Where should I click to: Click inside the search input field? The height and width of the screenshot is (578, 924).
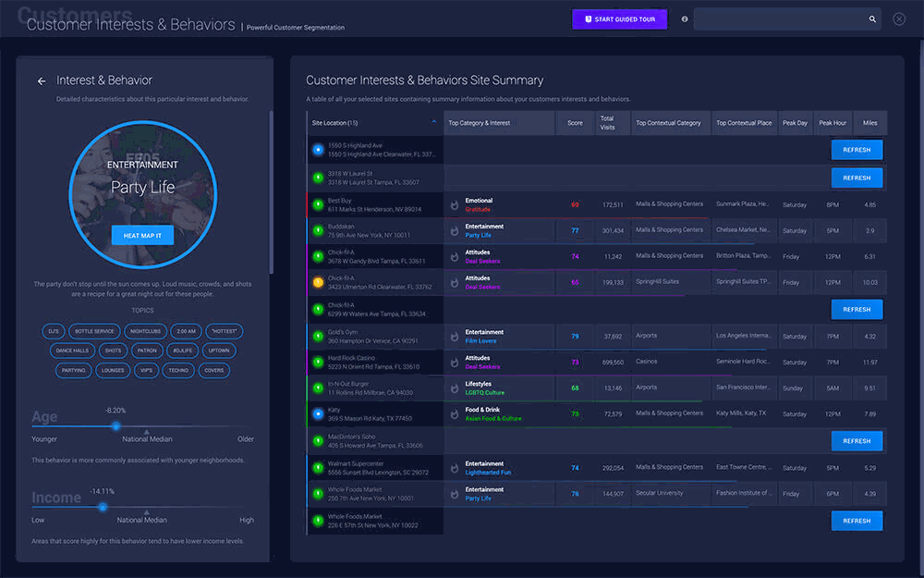[x=785, y=18]
